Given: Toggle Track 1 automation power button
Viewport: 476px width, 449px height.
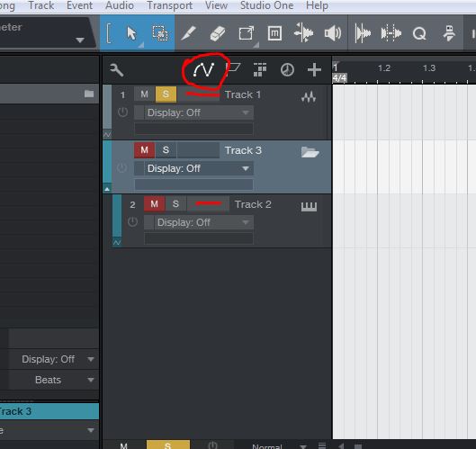Looking at the screenshot, I should click(122, 112).
